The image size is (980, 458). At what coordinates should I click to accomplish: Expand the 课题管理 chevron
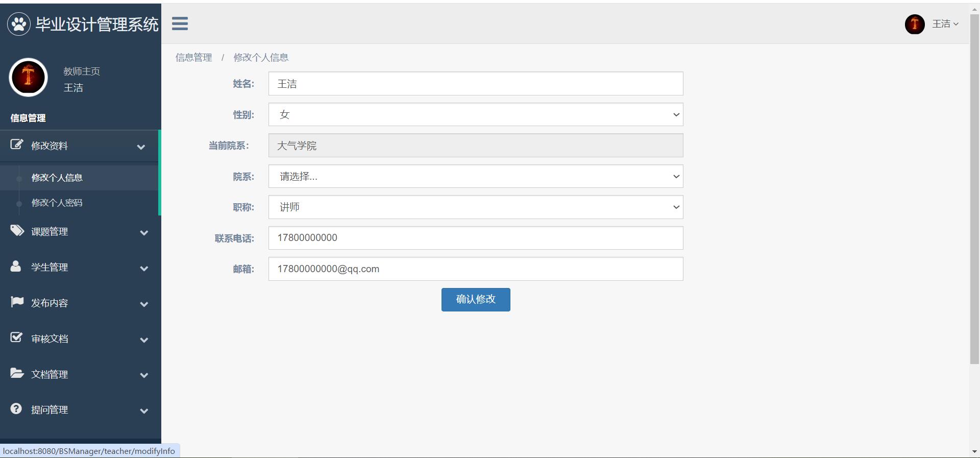pyautogui.click(x=144, y=233)
